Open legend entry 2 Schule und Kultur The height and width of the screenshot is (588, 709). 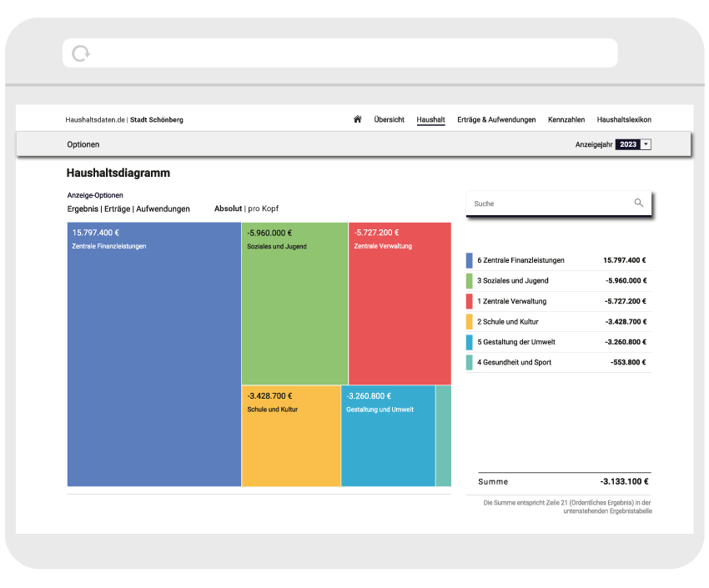[508, 322]
